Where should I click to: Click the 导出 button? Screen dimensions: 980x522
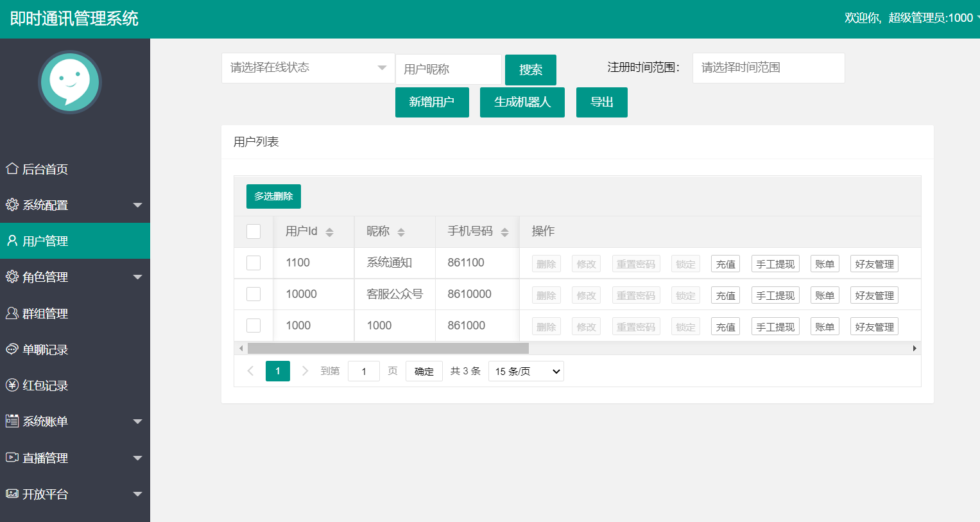(x=602, y=102)
